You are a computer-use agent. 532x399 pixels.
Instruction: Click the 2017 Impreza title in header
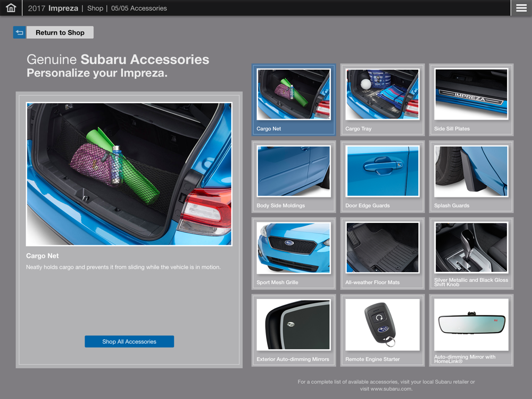click(53, 8)
